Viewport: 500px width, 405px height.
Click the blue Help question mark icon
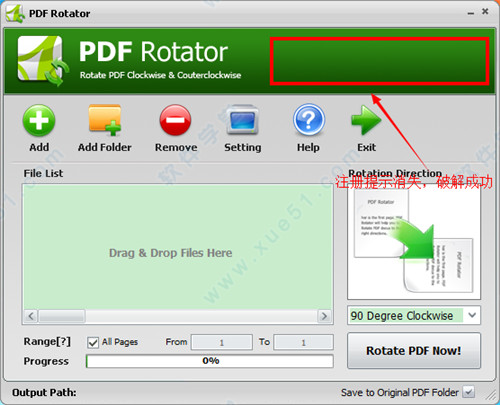pos(309,120)
